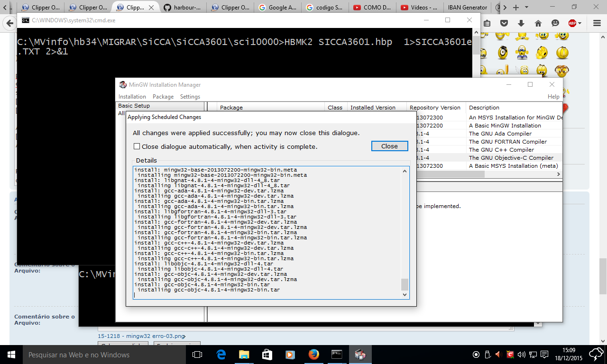Sort by the Package column header
The width and height of the screenshot is (607, 364).
click(x=271, y=108)
